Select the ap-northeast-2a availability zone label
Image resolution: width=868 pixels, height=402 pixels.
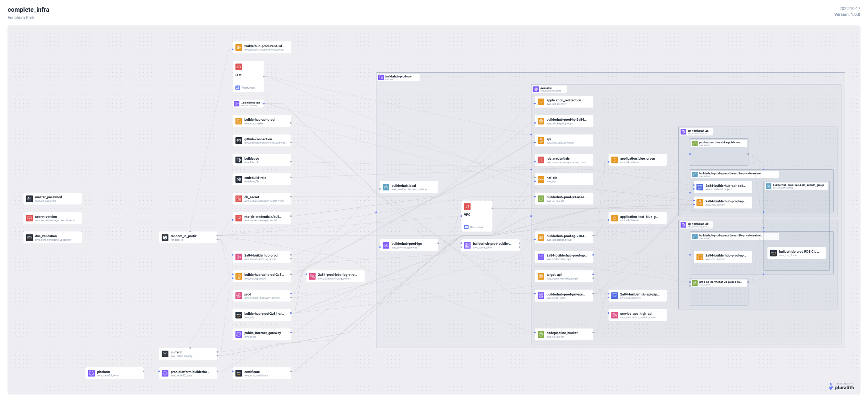tap(697, 131)
